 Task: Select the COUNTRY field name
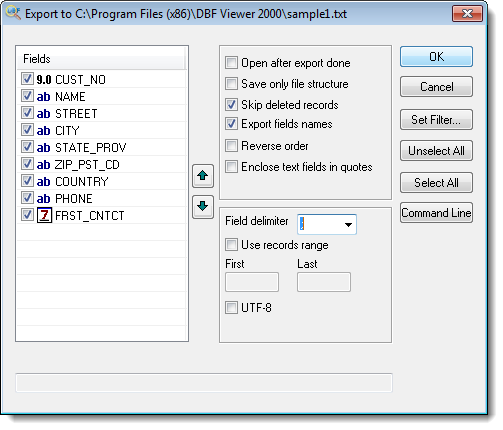[82, 182]
